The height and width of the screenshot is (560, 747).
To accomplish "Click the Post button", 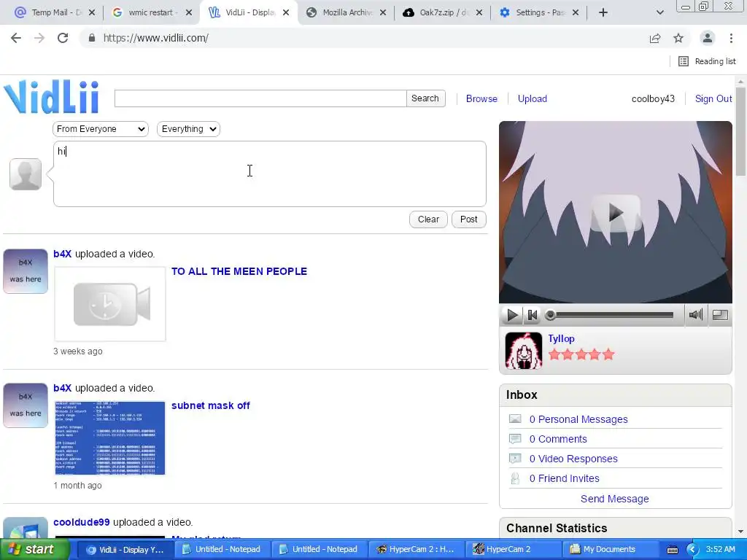I will click(x=469, y=219).
